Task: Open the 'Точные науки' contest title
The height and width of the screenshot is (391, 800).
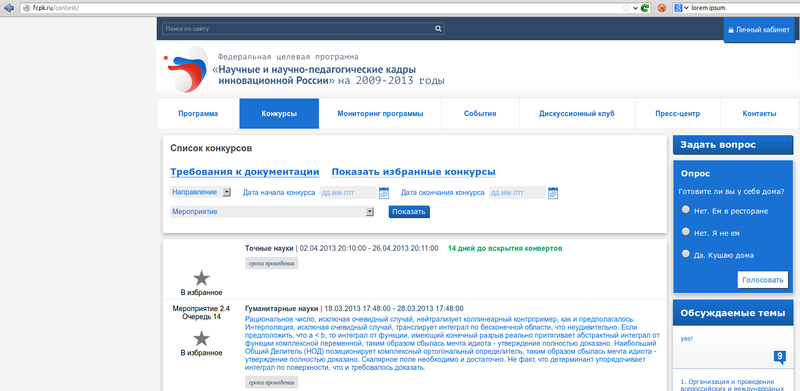Action: [269, 249]
